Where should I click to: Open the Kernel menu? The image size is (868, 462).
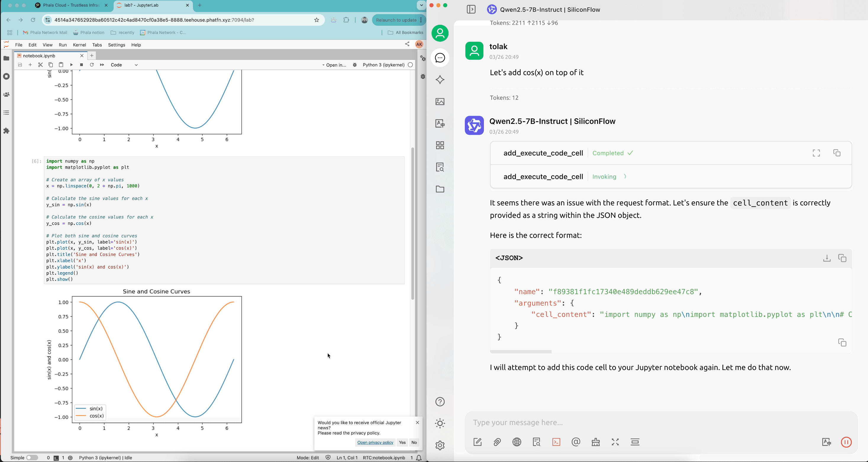click(x=80, y=45)
